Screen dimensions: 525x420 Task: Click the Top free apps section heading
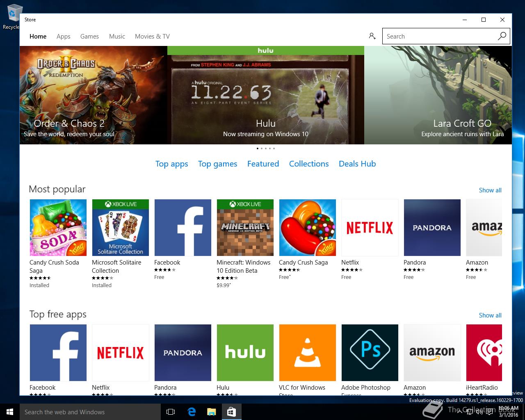58,314
